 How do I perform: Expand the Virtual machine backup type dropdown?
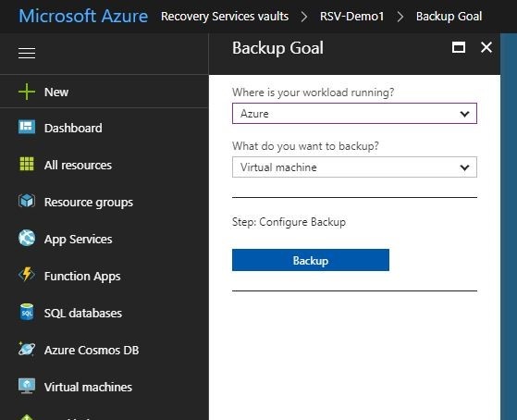tap(354, 167)
